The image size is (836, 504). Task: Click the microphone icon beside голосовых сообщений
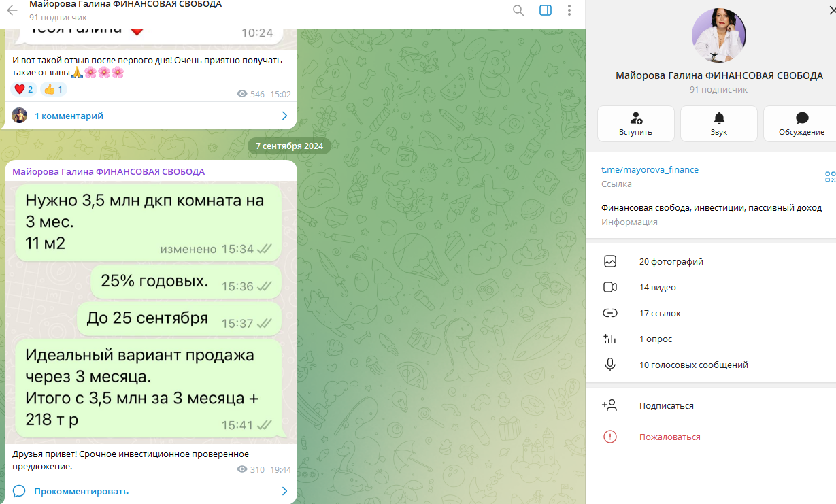pos(610,365)
